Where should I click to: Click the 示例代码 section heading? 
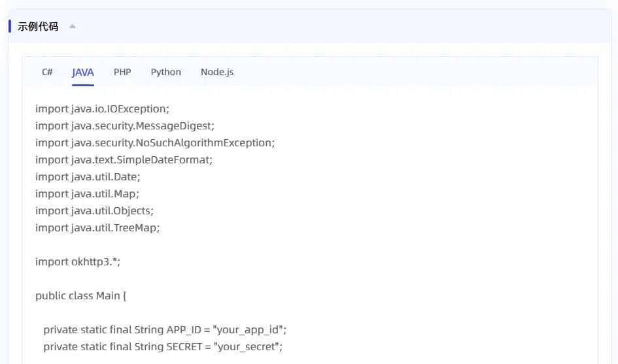38,27
